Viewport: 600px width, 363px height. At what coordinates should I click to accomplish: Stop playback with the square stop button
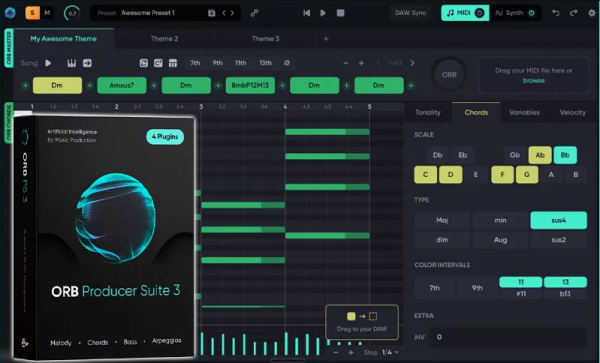click(x=340, y=13)
